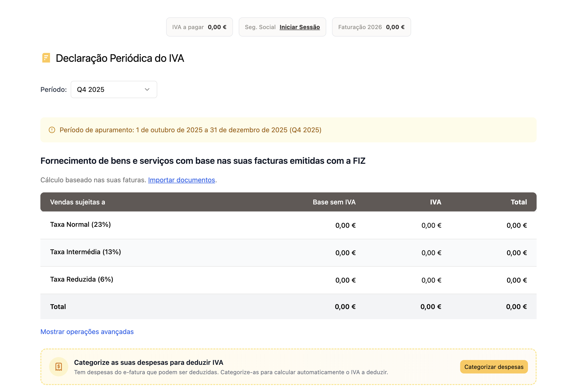Click the Total column header
This screenshot has height=392, width=577.
519,202
